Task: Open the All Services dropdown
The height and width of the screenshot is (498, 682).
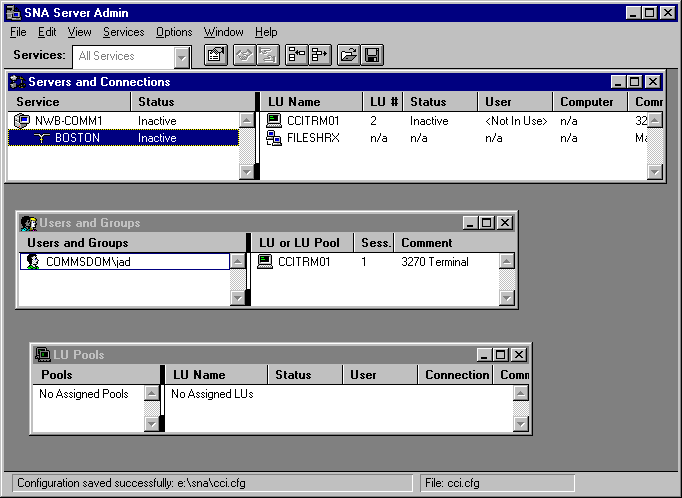Action: click(181, 57)
